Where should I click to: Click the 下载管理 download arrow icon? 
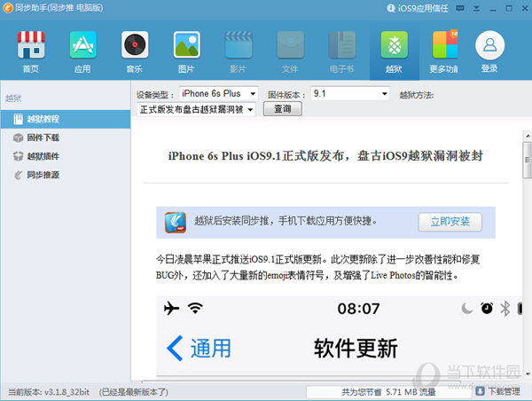(480, 391)
